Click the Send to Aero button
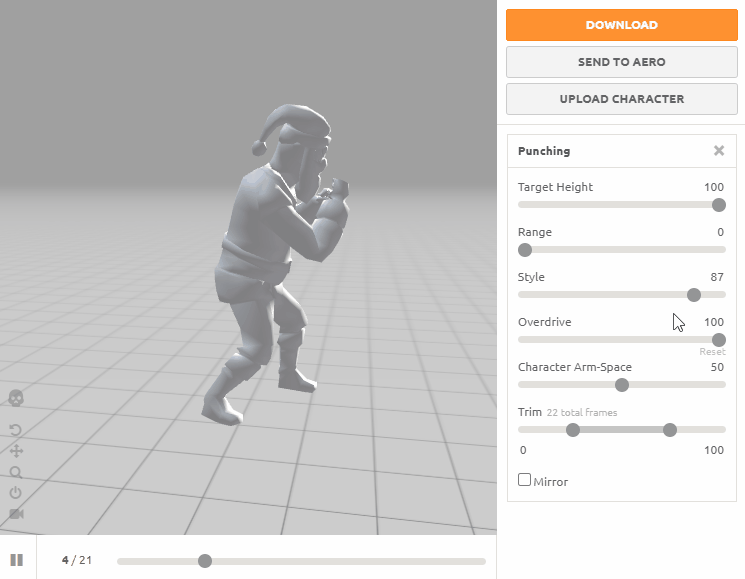This screenshot has height=579, width=745. click(621, 62)
